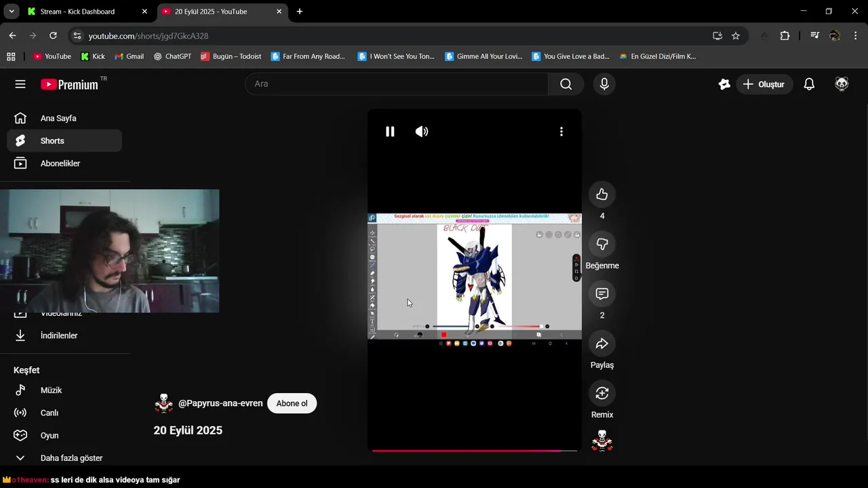Image resolution: width=868 pixels, height=488 pixels.
Task: Bookmark this page with star
Action: (x=736, y=36)
